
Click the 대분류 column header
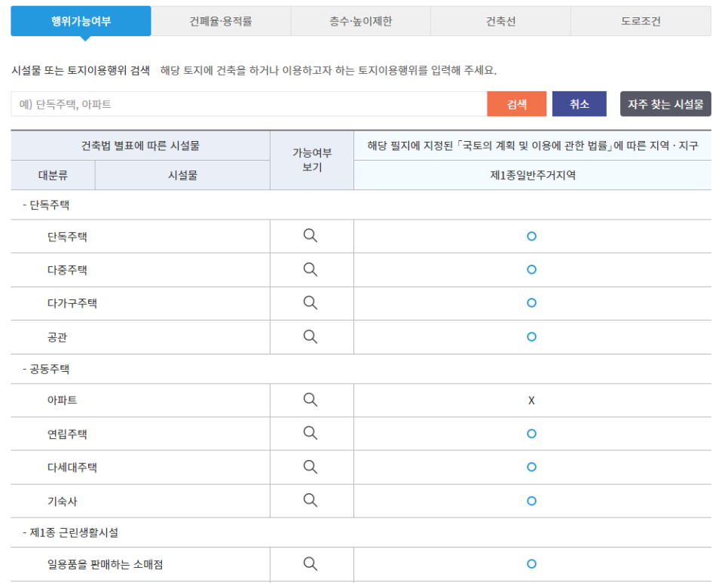point(53,175)
